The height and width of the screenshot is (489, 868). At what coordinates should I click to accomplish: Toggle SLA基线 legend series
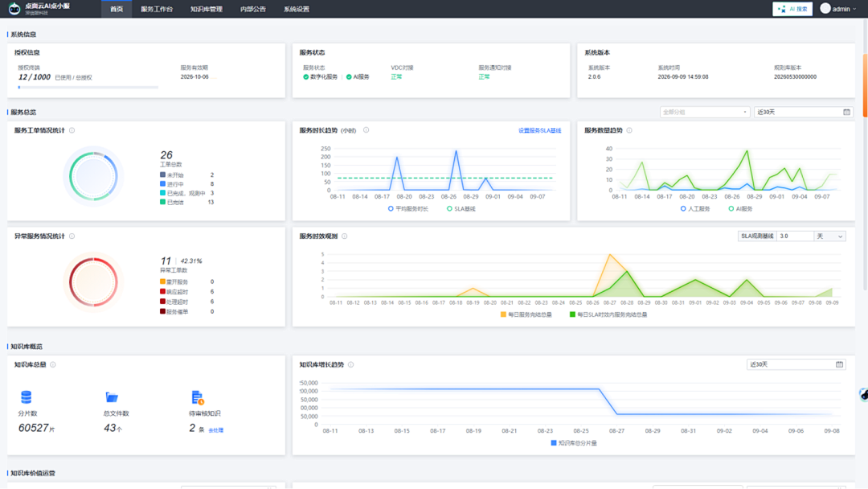point(461,209)
